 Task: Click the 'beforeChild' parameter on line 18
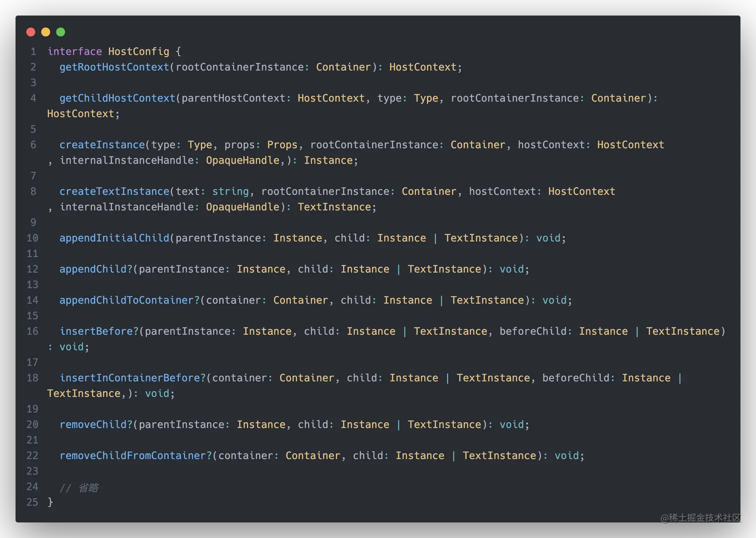(x=575, y=377)
